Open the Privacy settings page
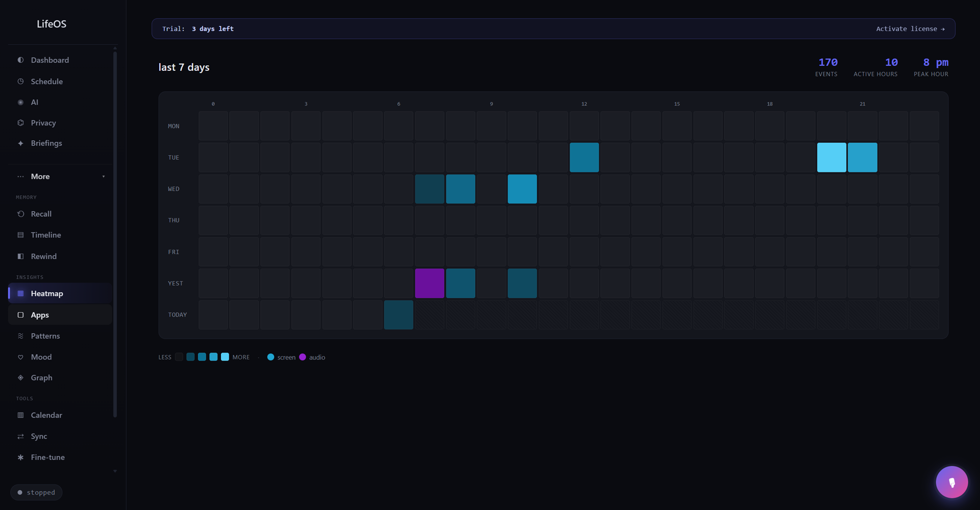 coord(60,123)
